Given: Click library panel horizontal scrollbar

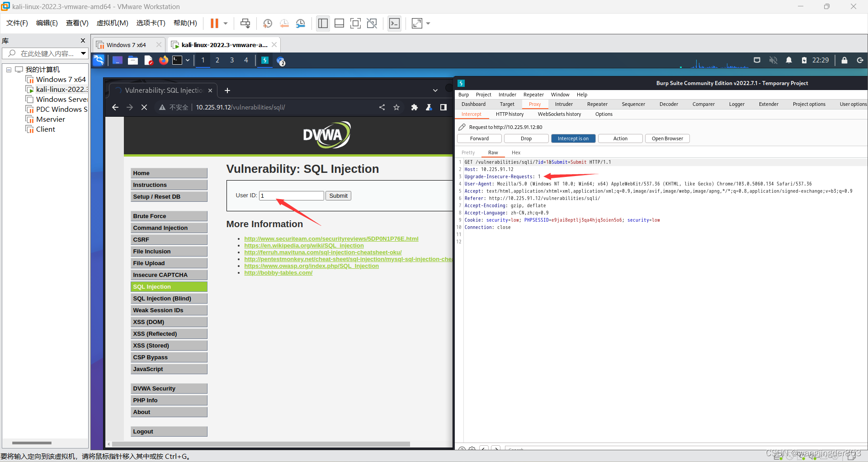Looking at the screenshot, I should tap(32, 443).
